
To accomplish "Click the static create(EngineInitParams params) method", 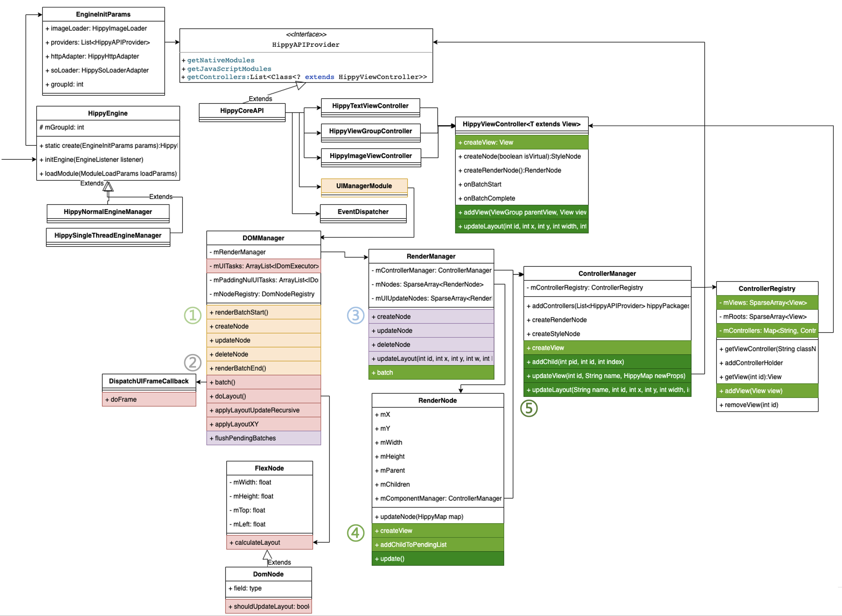I will [108, 145].
